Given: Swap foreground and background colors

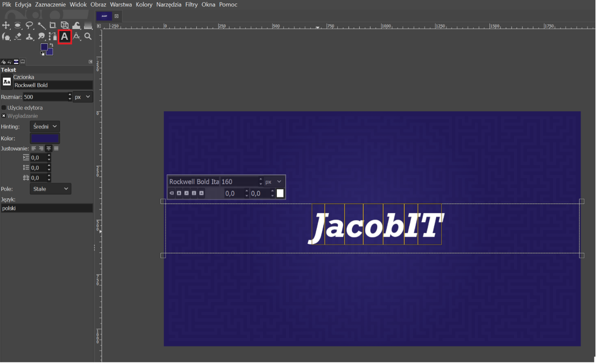Looking at the screenshot, I should (x=51, y=45).
